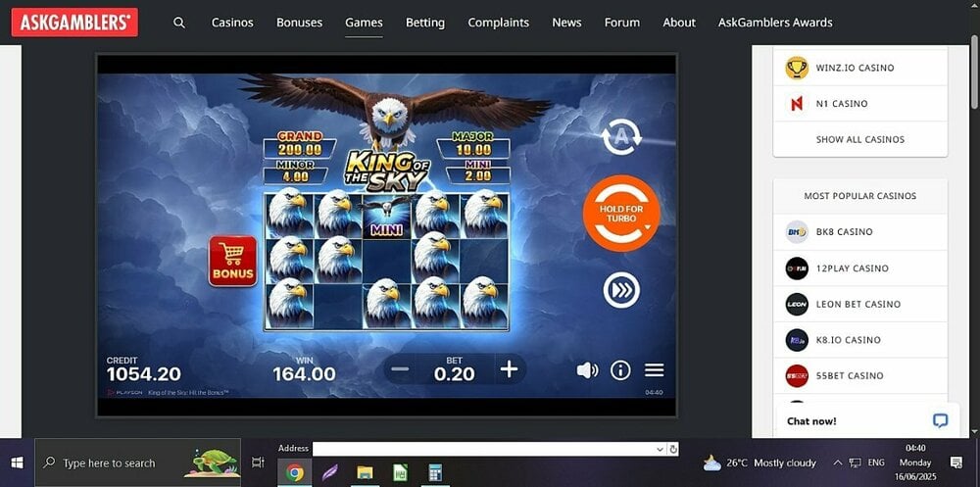Image resolution: width=980 pixels, height=487 pixels.
Task: Click the AskGamblers logo
Action: (x=74, y=23)
